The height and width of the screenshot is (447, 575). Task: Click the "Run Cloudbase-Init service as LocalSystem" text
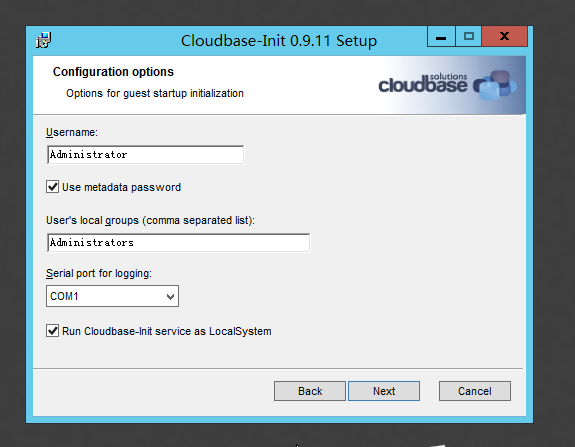[167, 331]
